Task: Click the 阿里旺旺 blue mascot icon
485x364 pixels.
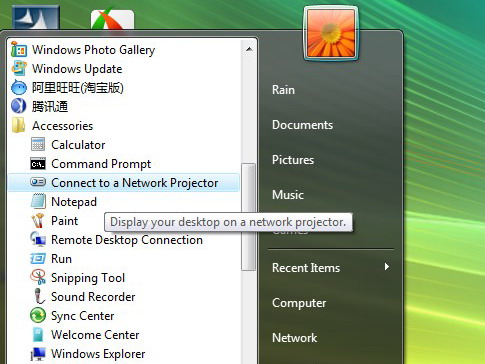Action: point(19,88)
